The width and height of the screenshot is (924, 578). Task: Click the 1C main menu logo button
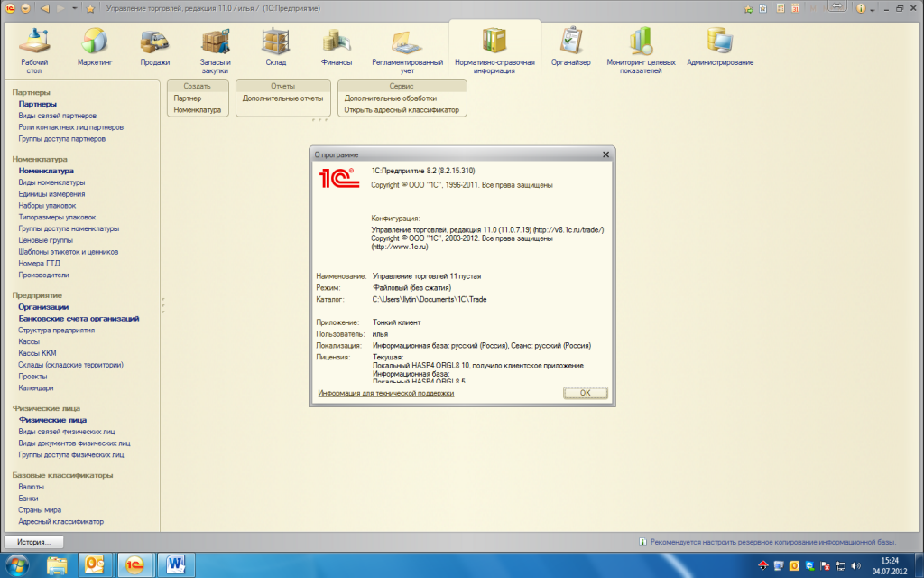pos(10,8)
